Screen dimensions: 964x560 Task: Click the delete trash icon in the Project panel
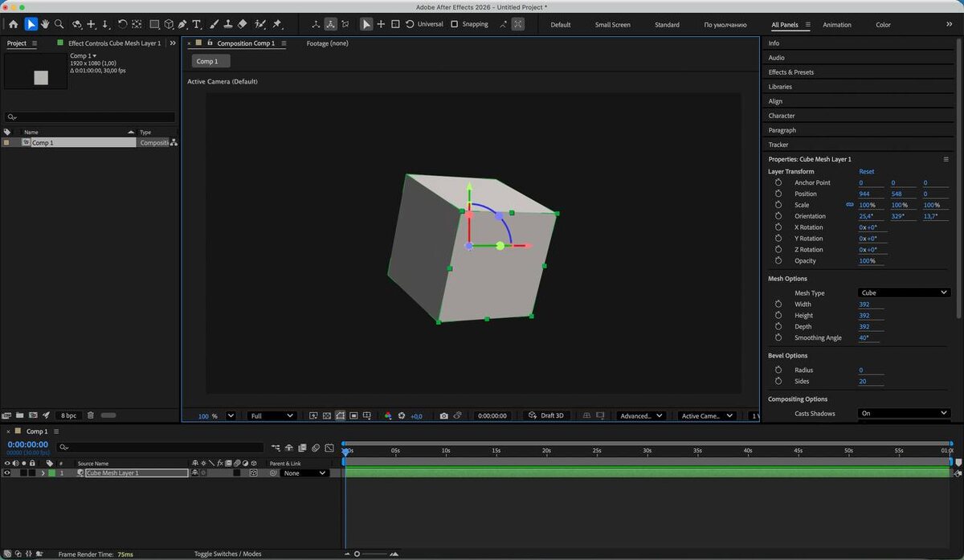(x=91, y=415)
